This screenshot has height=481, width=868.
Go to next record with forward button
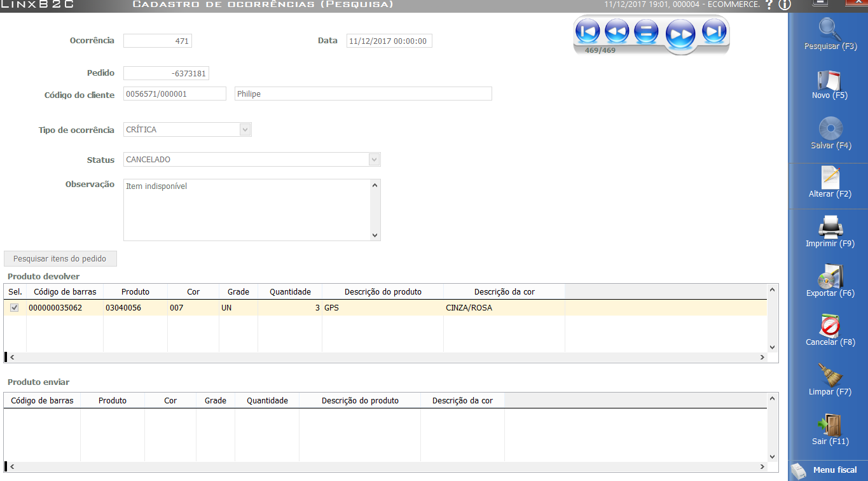(680, 34)
